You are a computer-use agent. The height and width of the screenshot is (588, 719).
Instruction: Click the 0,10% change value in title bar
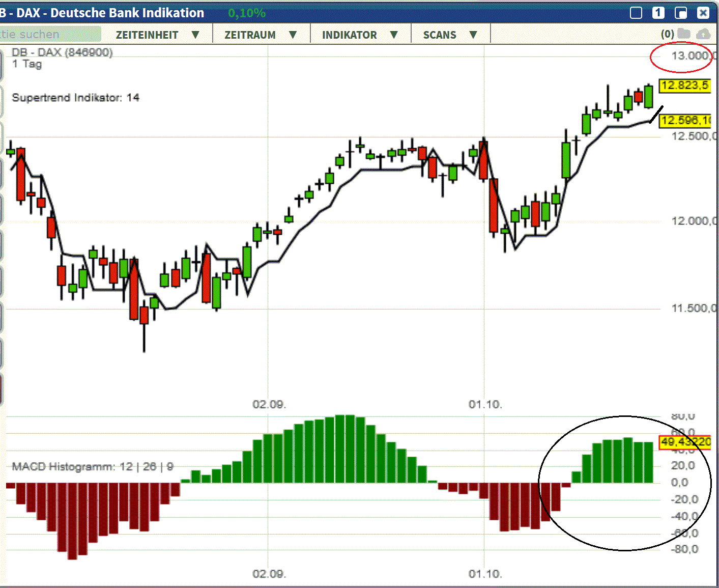tap(247, 13)
